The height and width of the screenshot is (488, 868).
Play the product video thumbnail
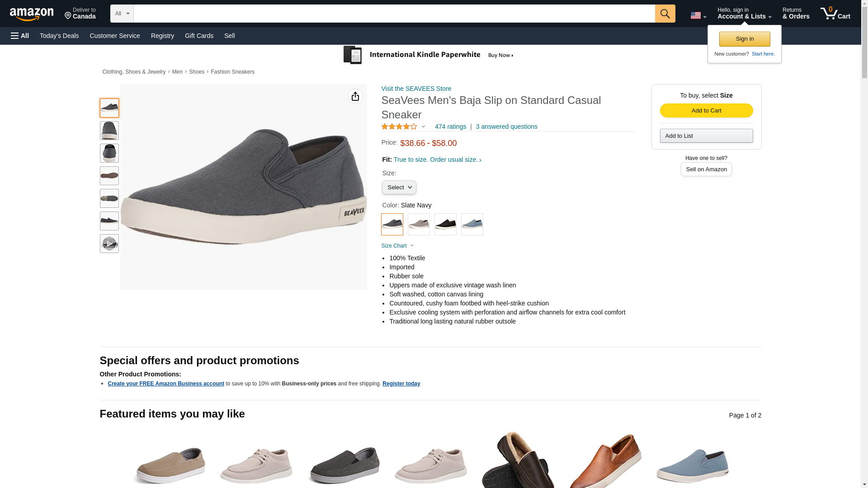click(x=109, y=244)
